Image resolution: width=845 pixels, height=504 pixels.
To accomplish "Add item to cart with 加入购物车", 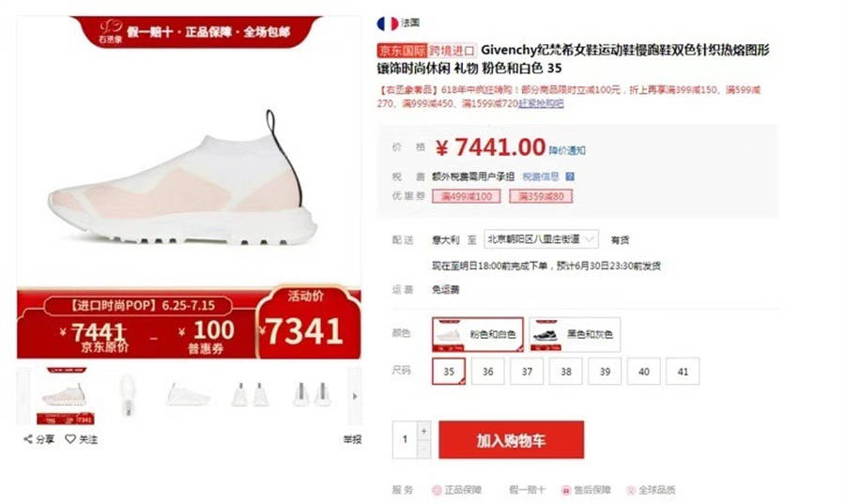I will pyautogui.click(x=512, y=440).
